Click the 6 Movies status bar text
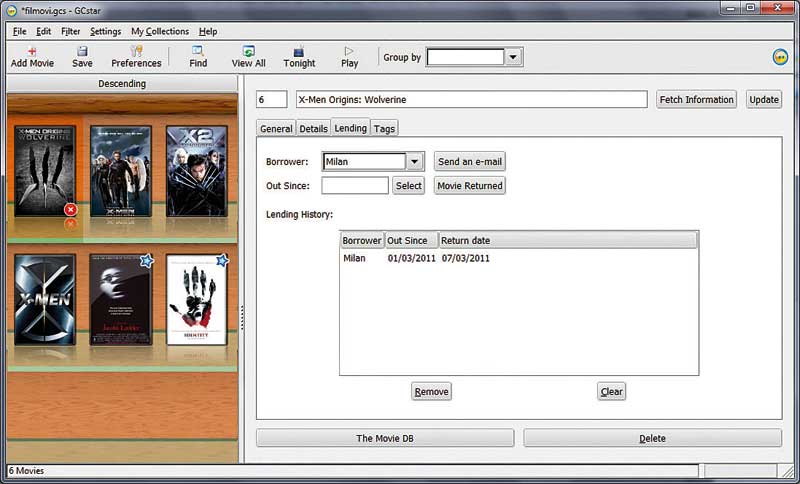800x484 pixels. click(27, 471)
